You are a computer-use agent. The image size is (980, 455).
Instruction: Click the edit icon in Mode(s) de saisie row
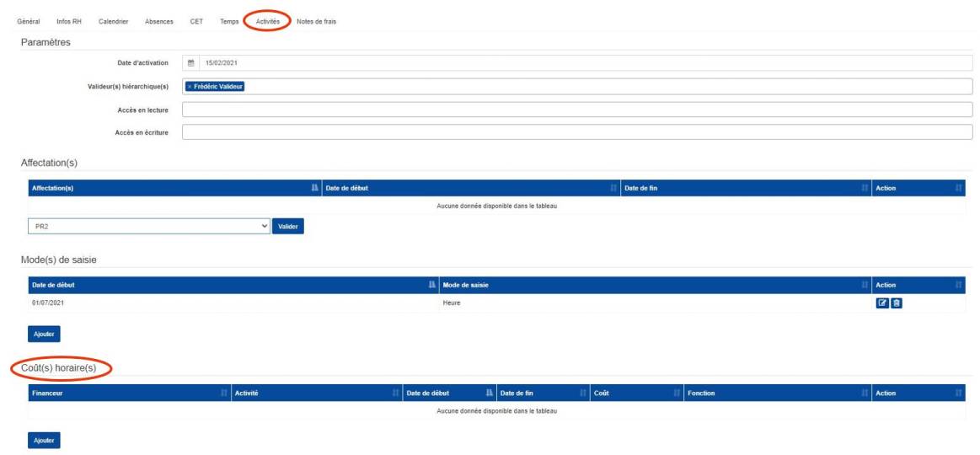pyautogui.click(x=882, y=303)
